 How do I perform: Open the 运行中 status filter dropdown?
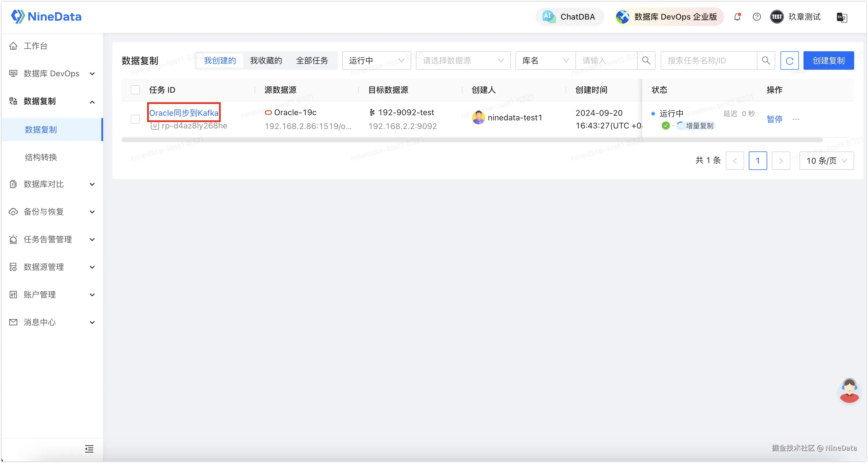pos(376,61)
